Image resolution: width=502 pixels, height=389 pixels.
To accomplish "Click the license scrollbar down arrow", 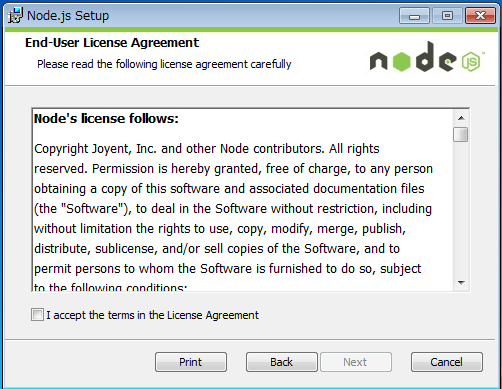I will pyautogui.click(x=461, y=283).
